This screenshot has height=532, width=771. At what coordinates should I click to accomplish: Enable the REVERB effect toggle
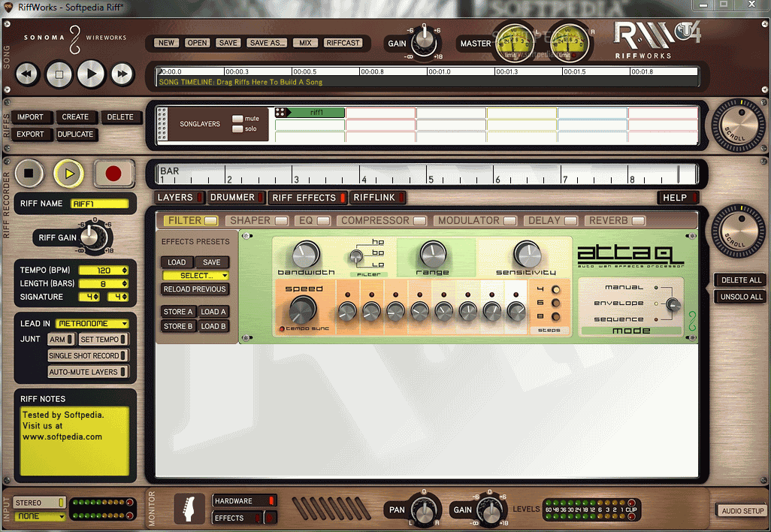(x=638, y=221)
